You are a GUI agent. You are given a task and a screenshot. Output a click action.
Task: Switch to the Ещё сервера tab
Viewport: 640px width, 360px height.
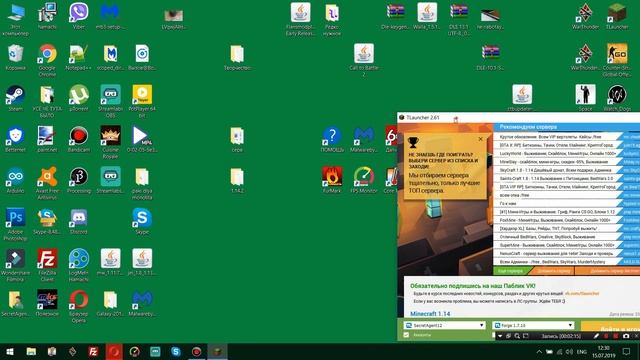pyautogui.click(x=511, y=271)
